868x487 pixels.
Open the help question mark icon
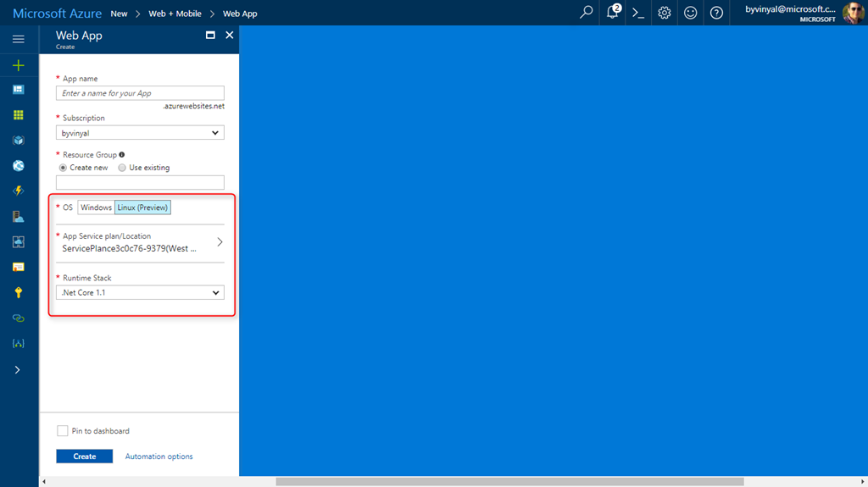(716, 13)
